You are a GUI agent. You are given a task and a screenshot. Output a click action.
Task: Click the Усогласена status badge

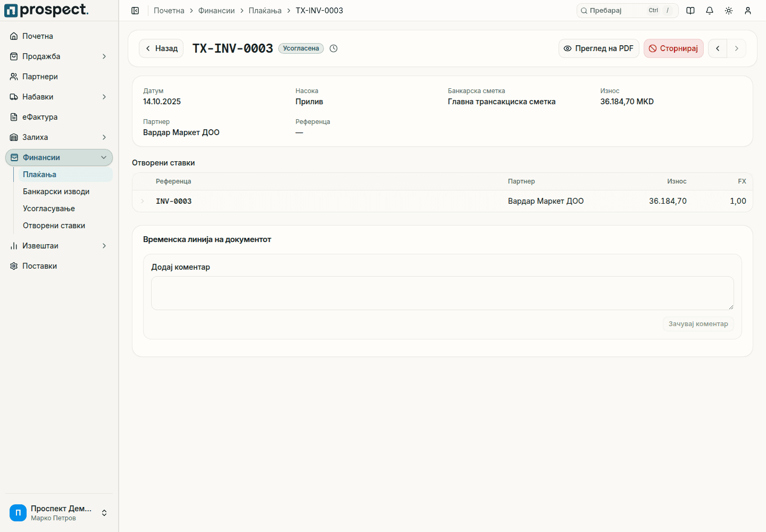pyautogui.click(x=301, y=48)
